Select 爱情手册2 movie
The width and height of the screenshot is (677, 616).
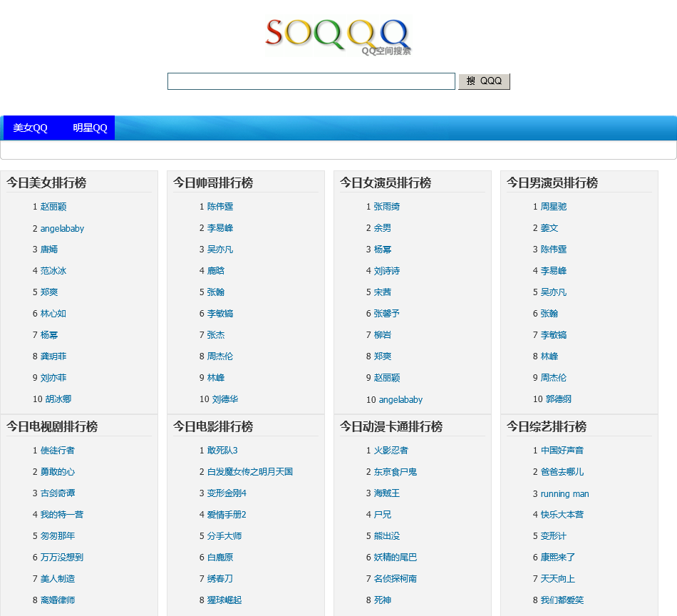[227, 515]
